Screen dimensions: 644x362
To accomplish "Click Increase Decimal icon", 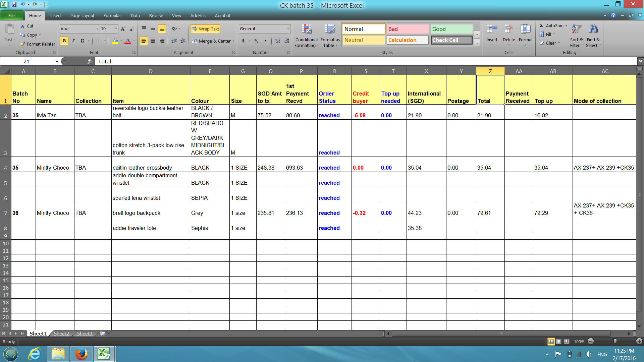I will pyautogui.click(x=278, y=41).
